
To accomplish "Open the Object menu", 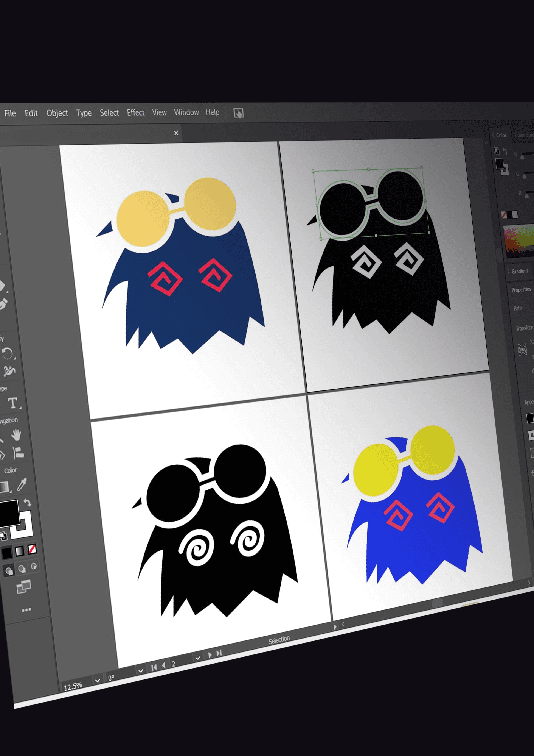I will (57, 113).
